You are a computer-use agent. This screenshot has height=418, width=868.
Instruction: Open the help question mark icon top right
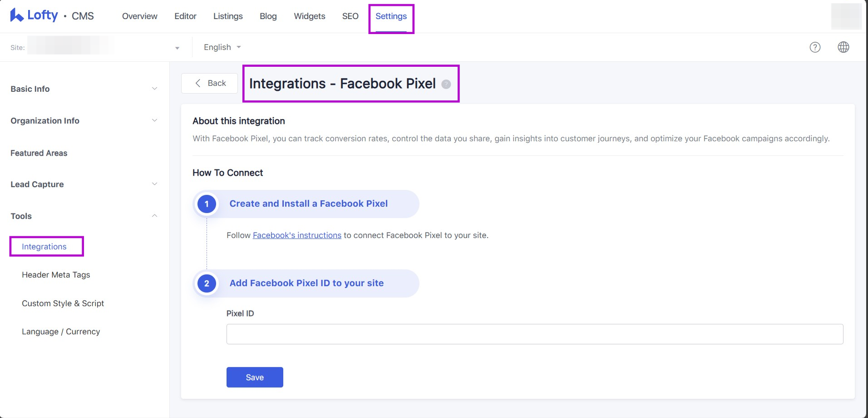[x=815, y=47]
